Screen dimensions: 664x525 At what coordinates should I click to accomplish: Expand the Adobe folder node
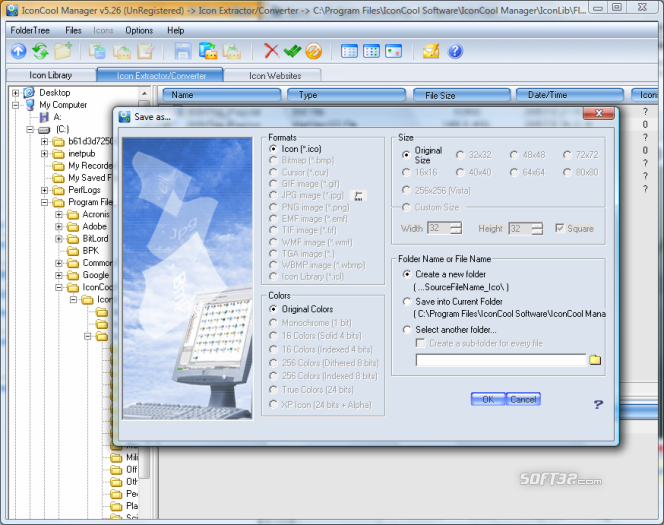58,227
